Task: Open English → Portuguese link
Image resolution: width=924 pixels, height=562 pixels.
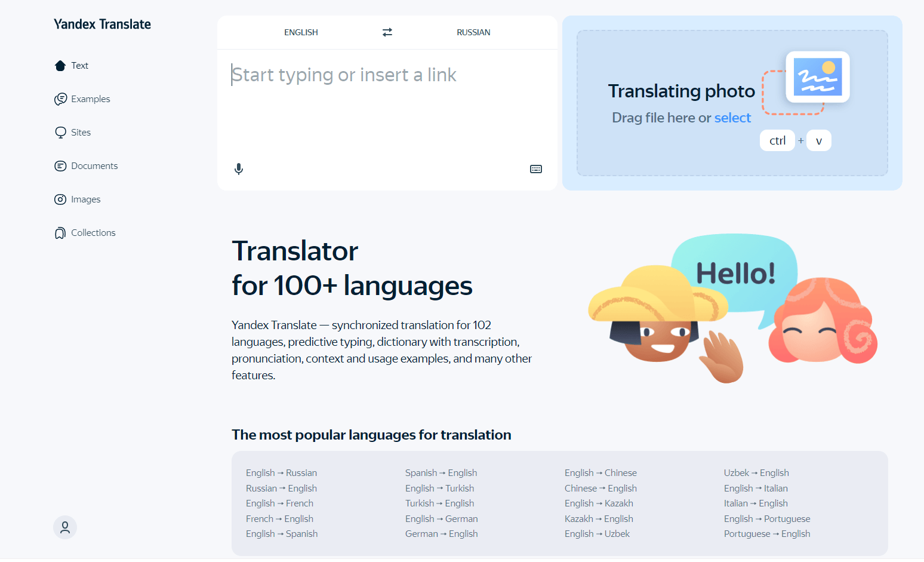Action: pos(767,519)
